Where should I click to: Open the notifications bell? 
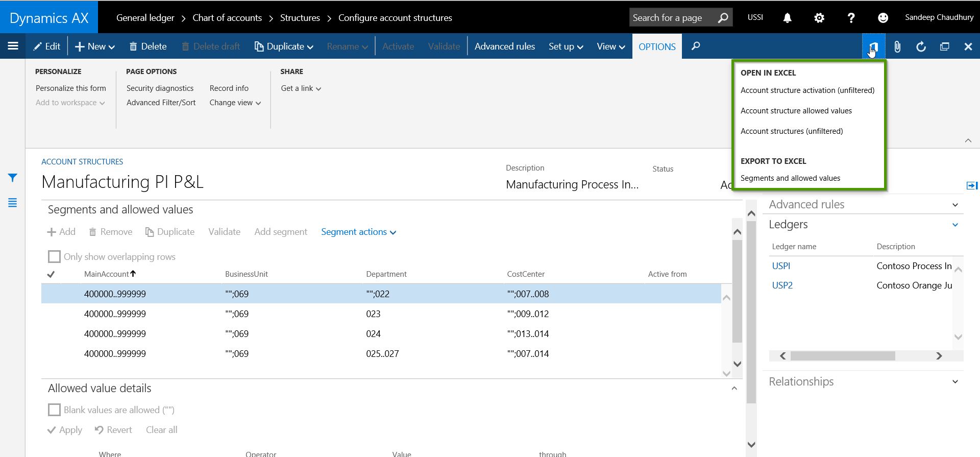coord(787,18)
